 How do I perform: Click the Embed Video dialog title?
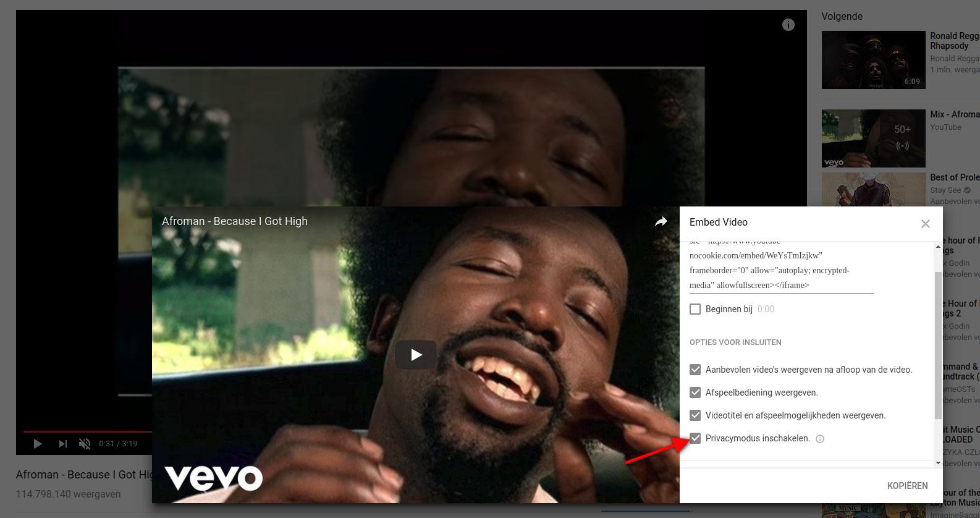click(x=718, y=222)
